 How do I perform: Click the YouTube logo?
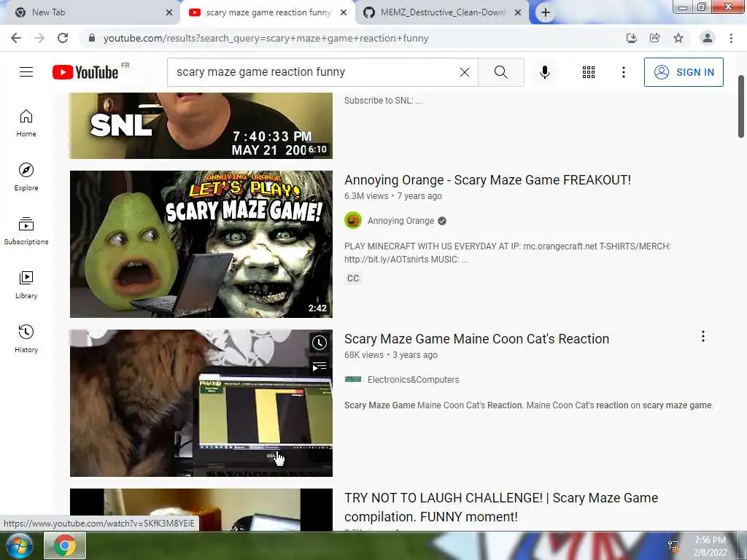(85, 72)
